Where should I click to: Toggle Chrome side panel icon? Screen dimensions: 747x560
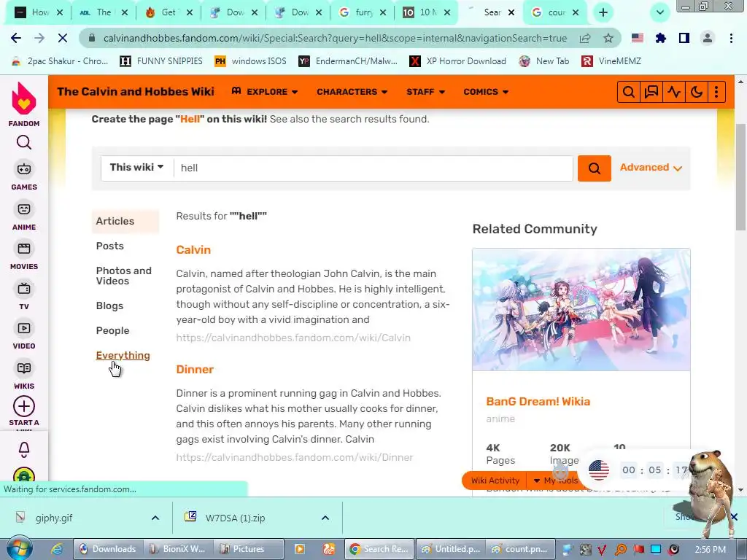coord(684,38)
